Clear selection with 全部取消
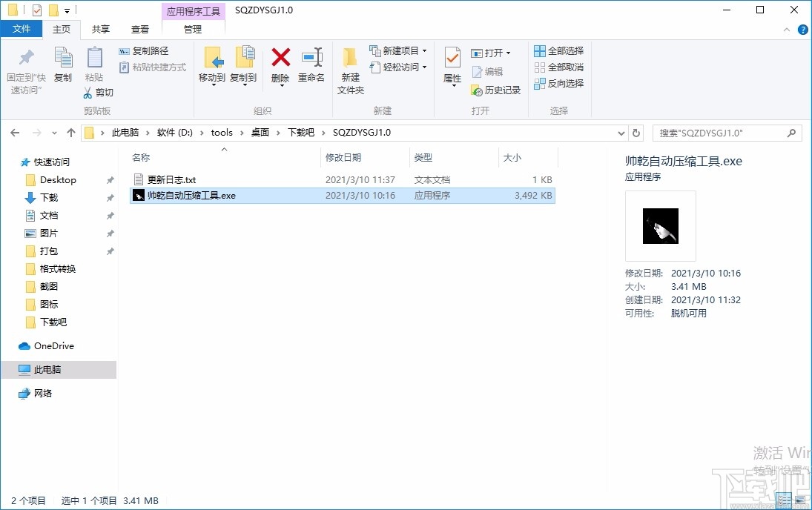The height and width of the screenshot is (510, 812). coord(558,67)
